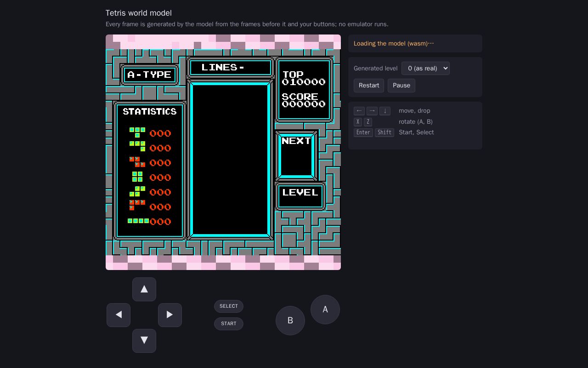This screenshot has height=368, width=588.
Task: Click the Z-piece icon in statistics
Action: (137, 162)
